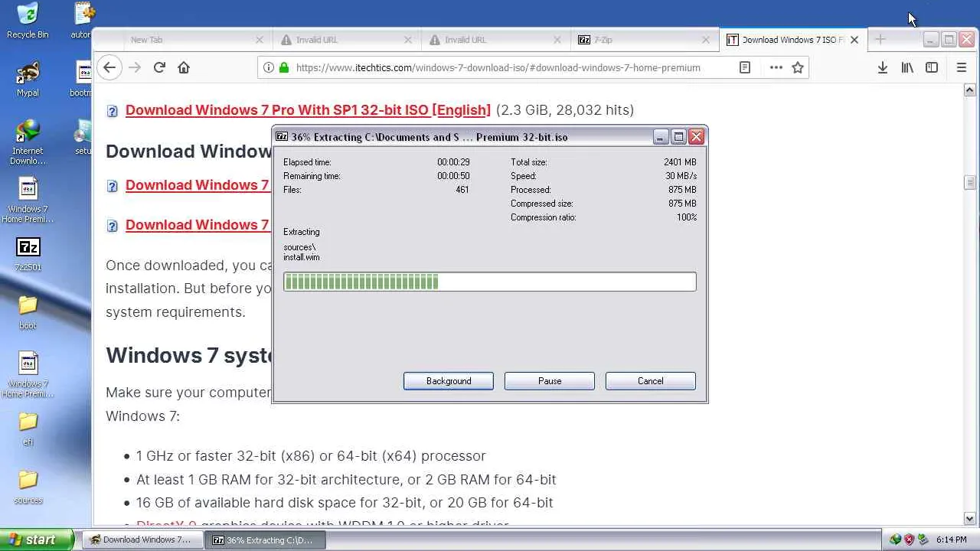Reload the current browser page
980x551 pixels.
(159, 67)
